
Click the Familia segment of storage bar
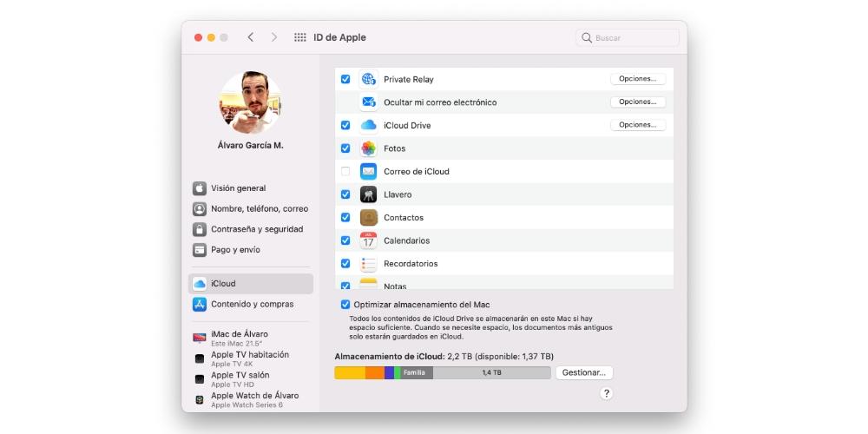(x=417, y=372)
